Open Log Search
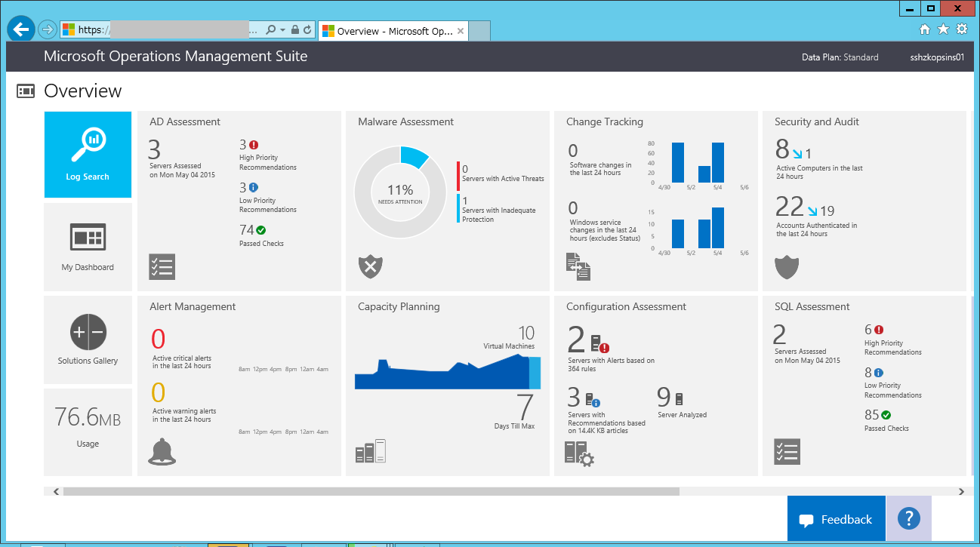The width and height of the screenshot is (980, 547). pos(88,155)
